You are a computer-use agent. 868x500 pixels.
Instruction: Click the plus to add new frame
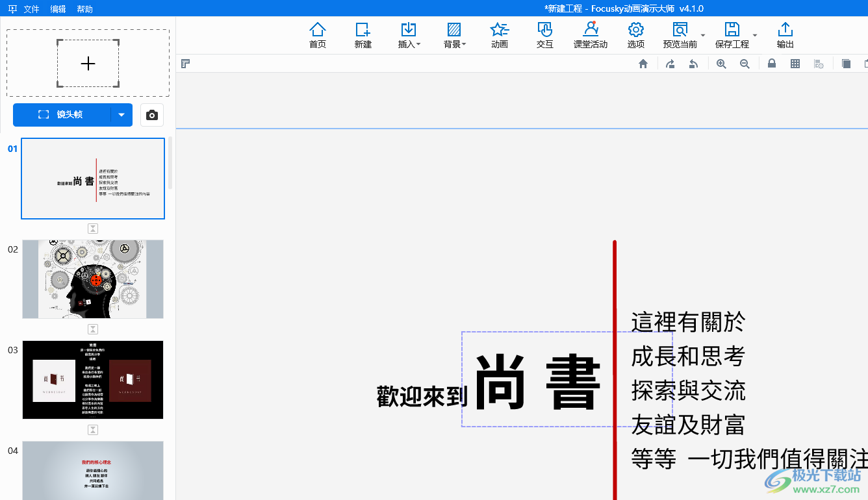(88, 63)
